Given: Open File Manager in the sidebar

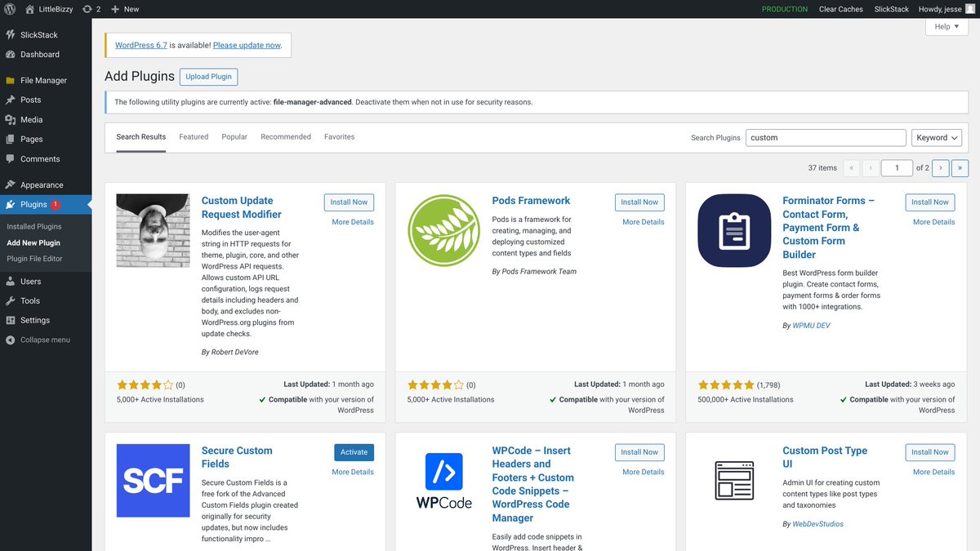Looking at the screenshot, I should click(46, 81).
